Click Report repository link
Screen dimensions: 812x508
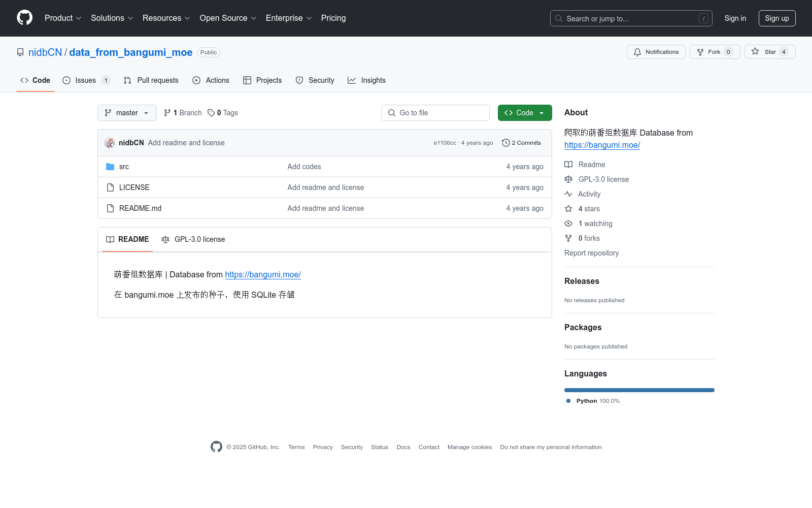(591, 253)
